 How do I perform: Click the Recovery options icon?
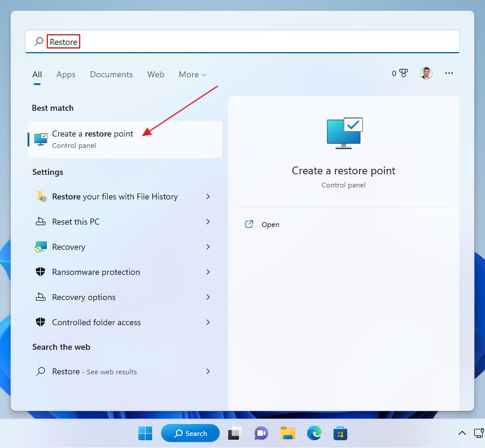click(x=41, y=296)
